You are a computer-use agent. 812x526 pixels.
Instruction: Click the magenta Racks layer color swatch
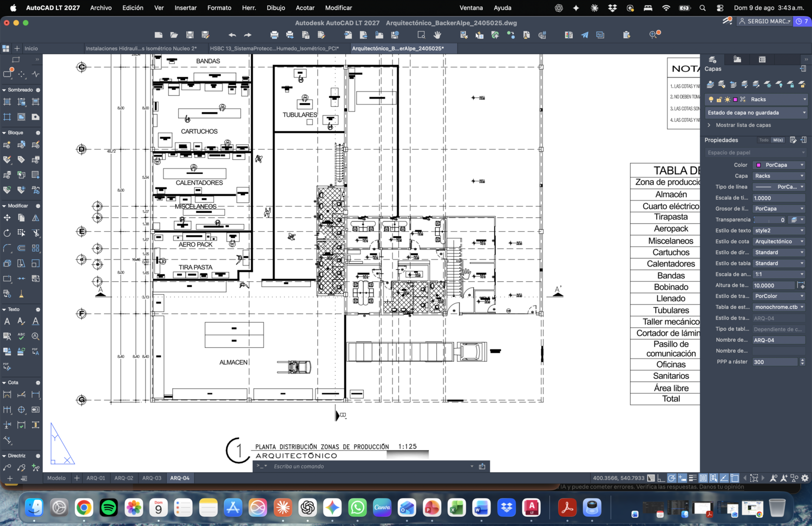click(735, 100)
